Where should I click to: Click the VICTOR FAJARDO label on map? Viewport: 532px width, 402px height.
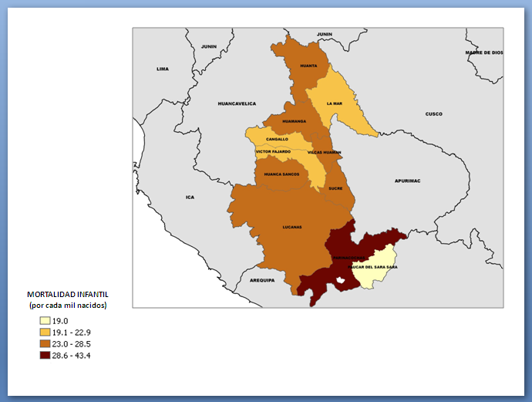pyautogui.click(x=273, y=152)
